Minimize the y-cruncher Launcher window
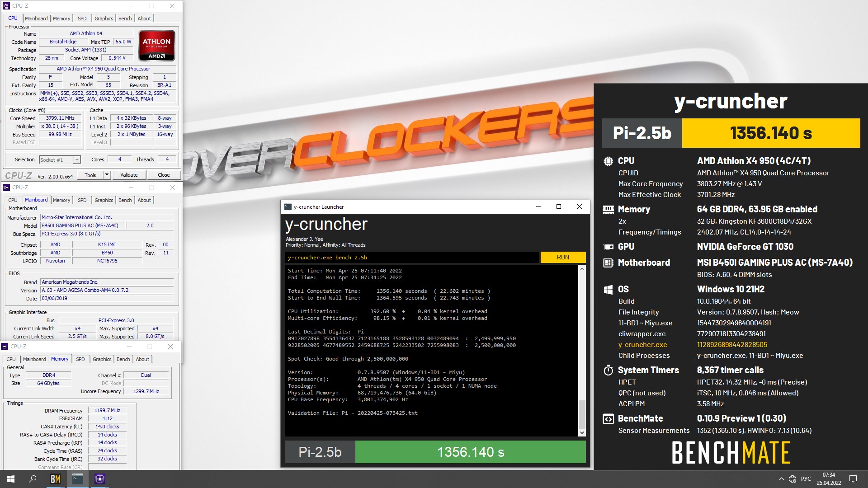The height and width of the screenshot is (488, 868). [x=538, y=207]
